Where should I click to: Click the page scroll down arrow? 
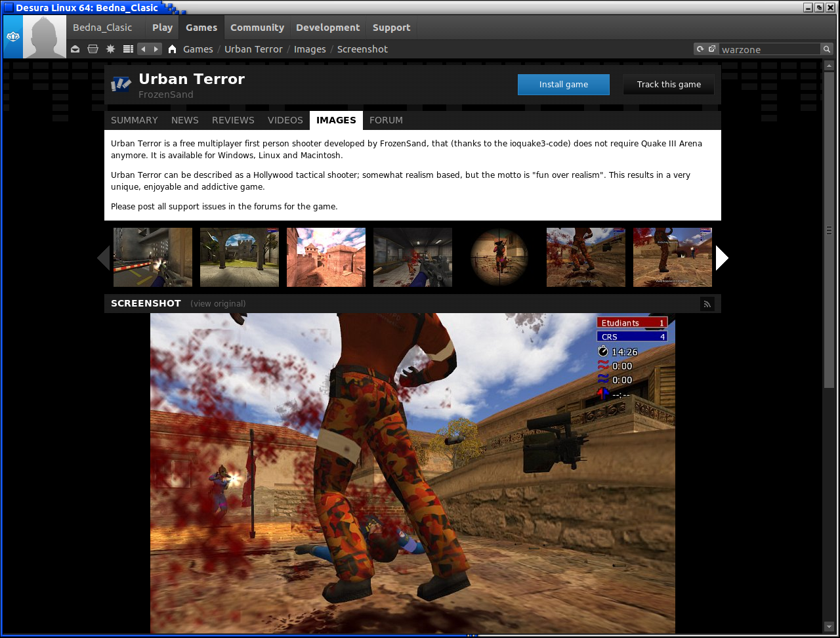(x=829, y=627)
